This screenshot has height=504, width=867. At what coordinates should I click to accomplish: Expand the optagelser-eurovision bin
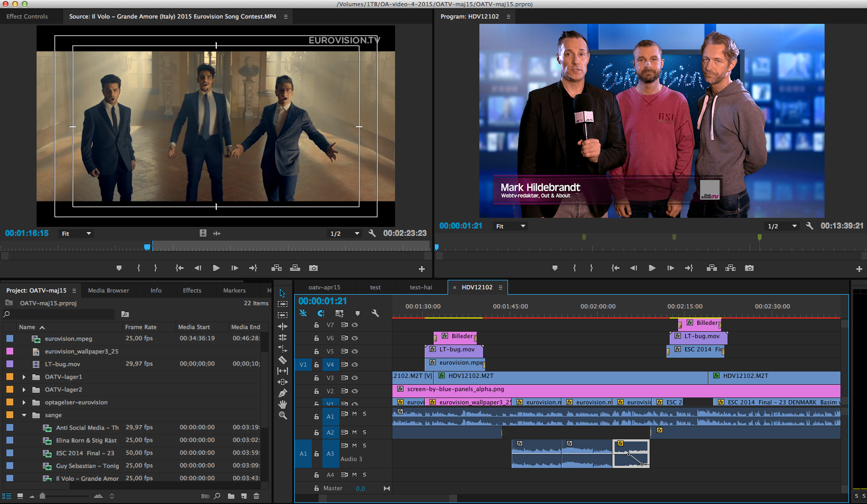(x=24, y=402)
